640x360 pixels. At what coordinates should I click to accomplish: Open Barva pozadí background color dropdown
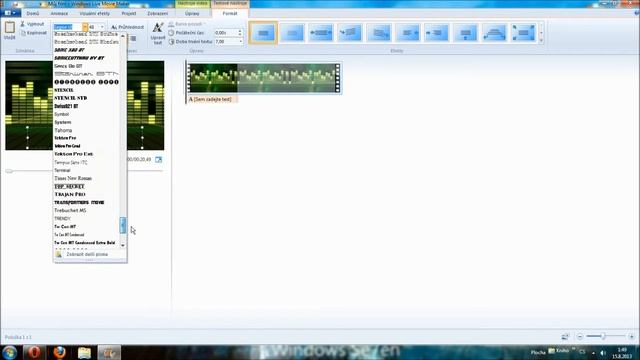(187, 24)
